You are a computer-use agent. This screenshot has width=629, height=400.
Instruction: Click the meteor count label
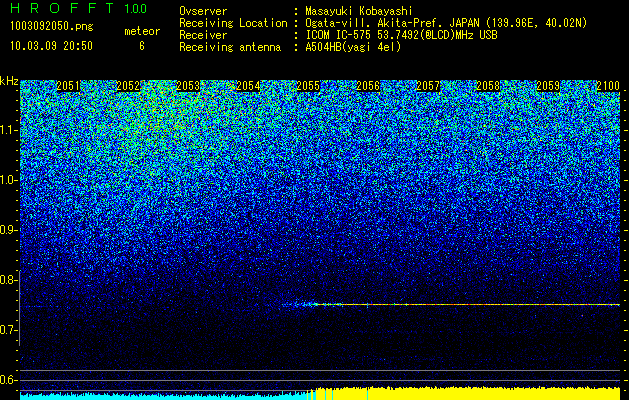[142, 31]
